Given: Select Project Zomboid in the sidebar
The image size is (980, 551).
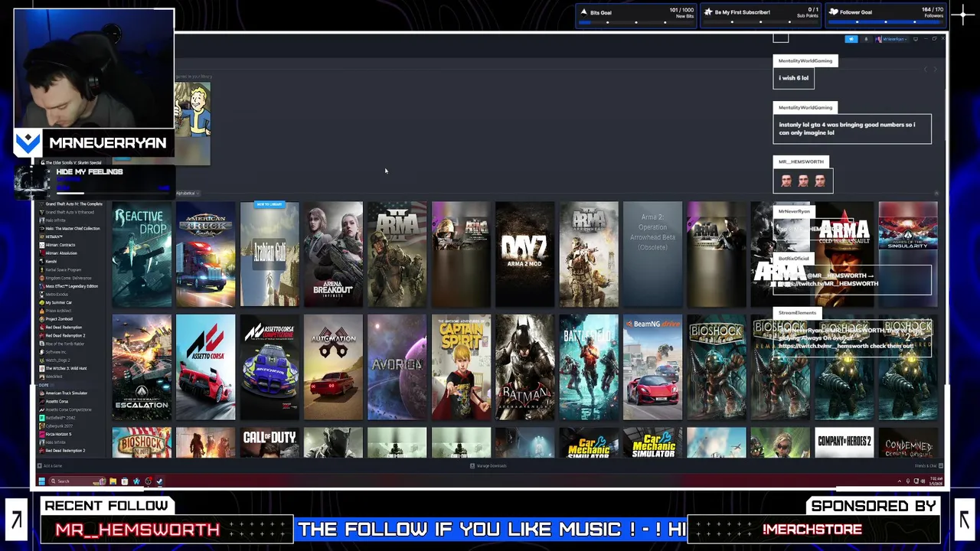Looking at the screenshot, I should coord(56,319).
